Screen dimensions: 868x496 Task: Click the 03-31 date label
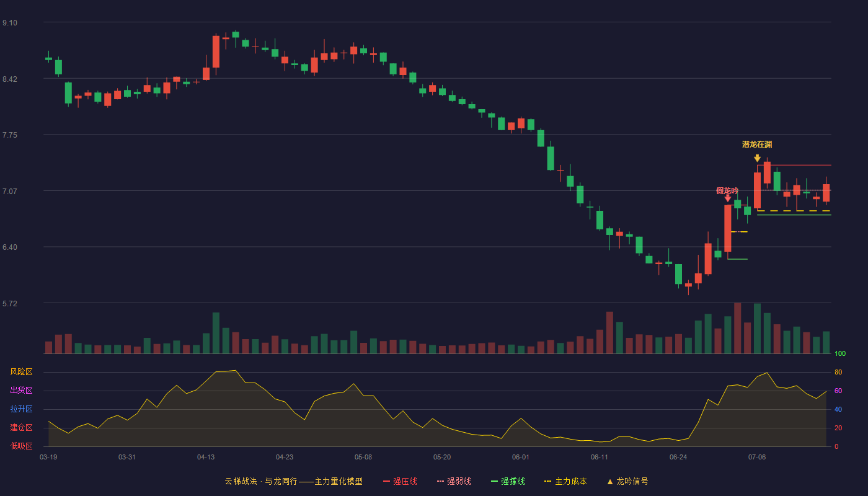click(127, 457)
